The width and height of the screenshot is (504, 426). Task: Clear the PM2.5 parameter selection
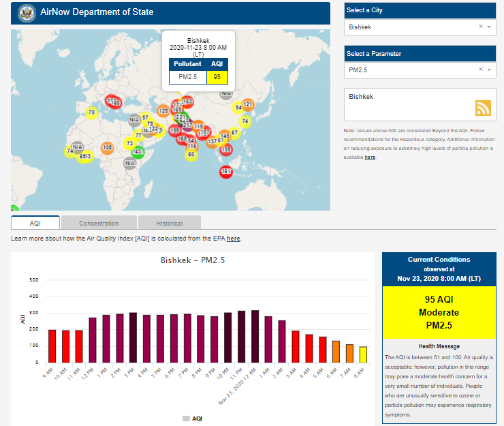tap(480, 70)
